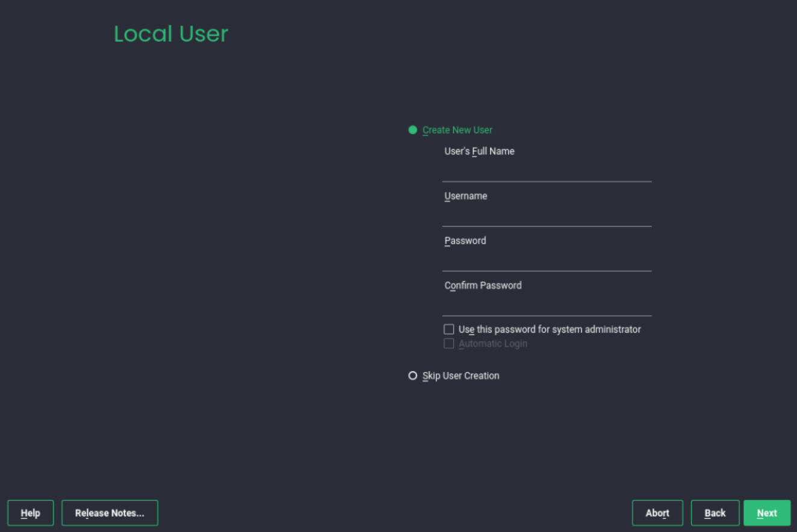Tick the Automatic Login checkbox
The image size is (797, 532).
tap(448, 344)
